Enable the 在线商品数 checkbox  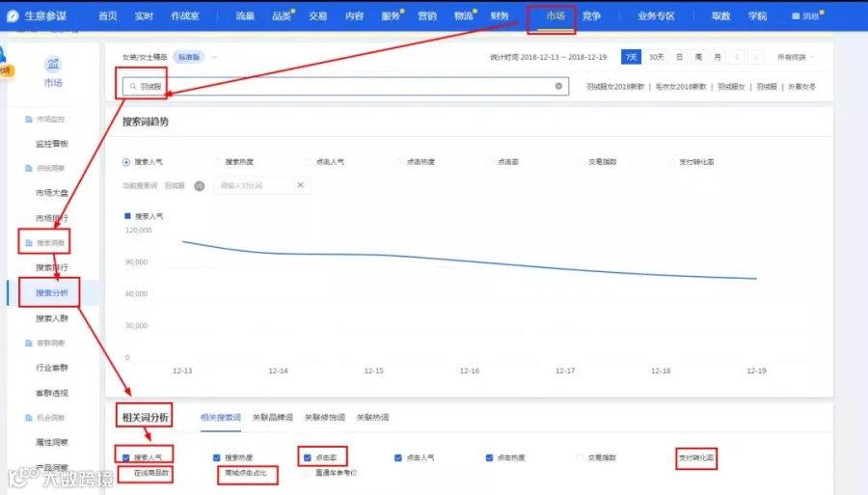126,473
